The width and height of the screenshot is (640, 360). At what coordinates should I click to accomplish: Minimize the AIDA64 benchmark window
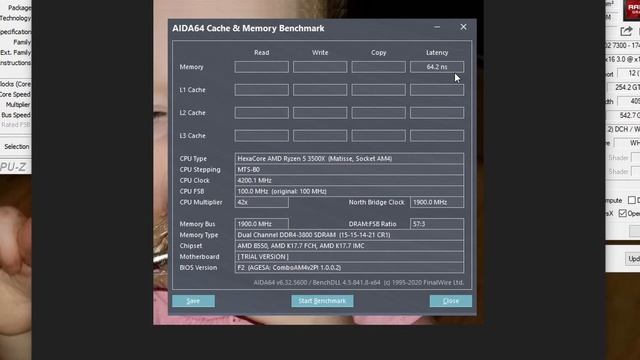(437, 27)
